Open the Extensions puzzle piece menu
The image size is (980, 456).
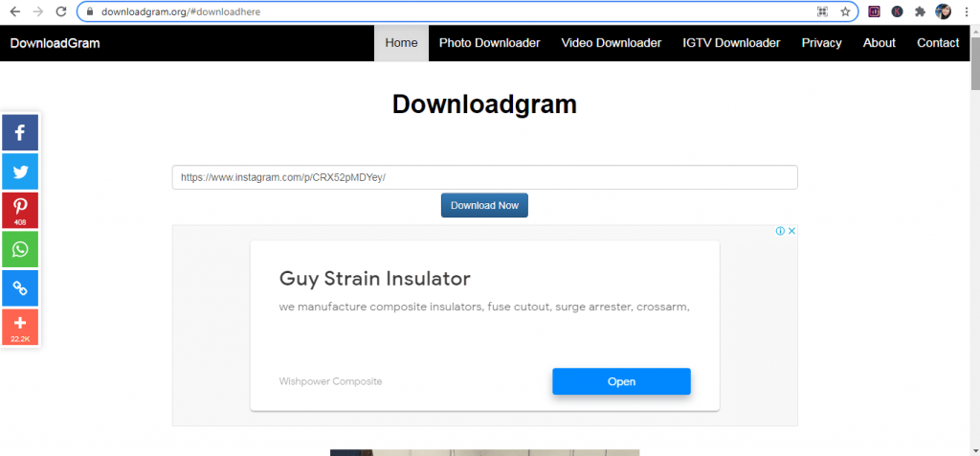coord(920,11)
